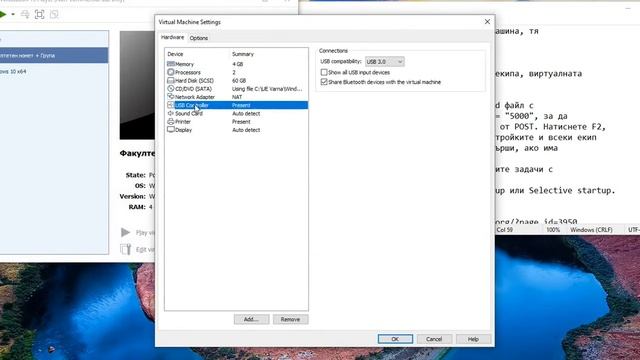Select the Sound Card icon
This screenshot has height=360, width=640.
pyautogui.click(x=171, y=113)
